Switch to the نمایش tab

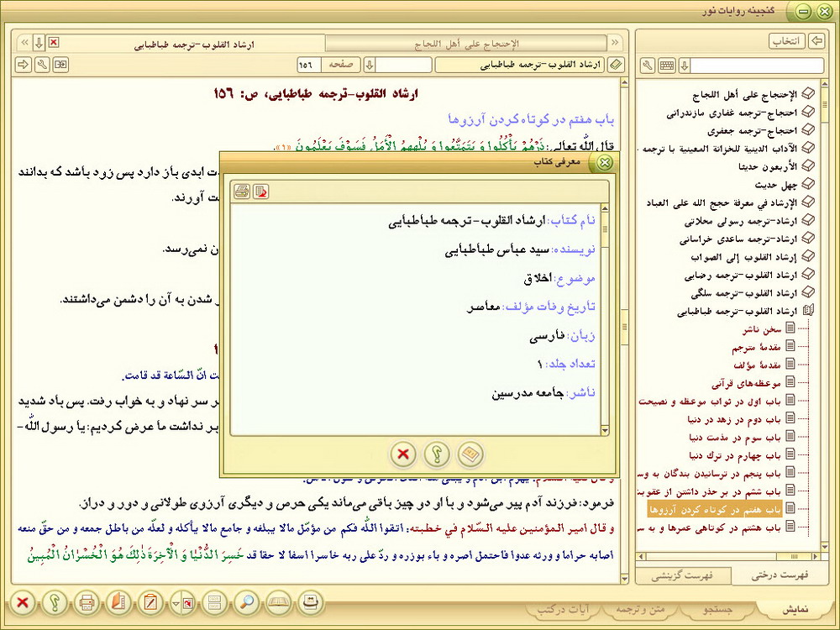[795, 610]
